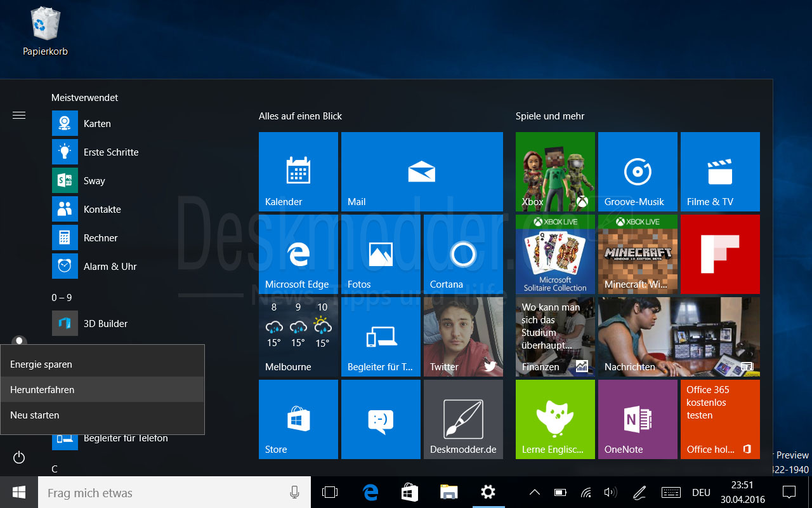Open Task View in taskbar

point(330,492)
